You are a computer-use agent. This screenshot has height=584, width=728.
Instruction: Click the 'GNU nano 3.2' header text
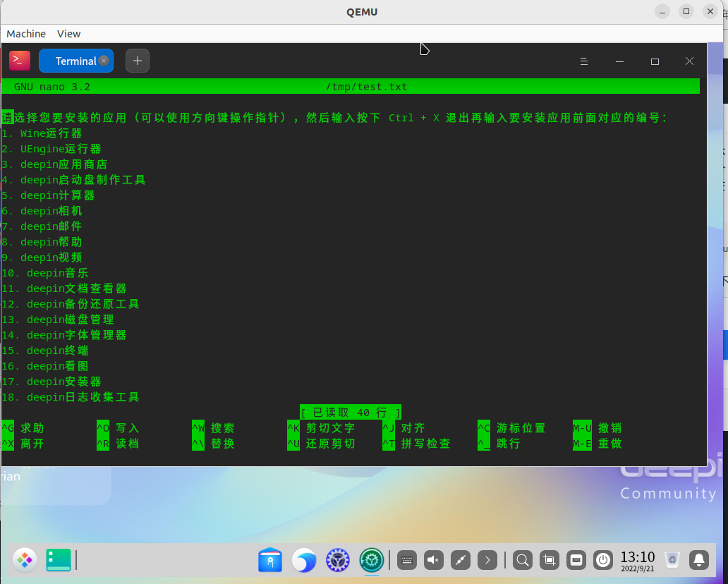point(52,87)
